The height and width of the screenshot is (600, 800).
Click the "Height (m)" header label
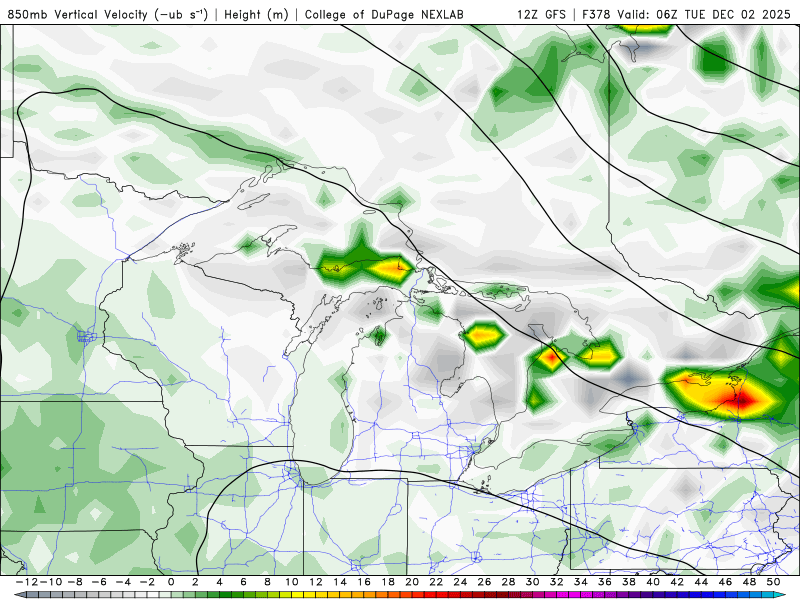click(x=257, y=14)
